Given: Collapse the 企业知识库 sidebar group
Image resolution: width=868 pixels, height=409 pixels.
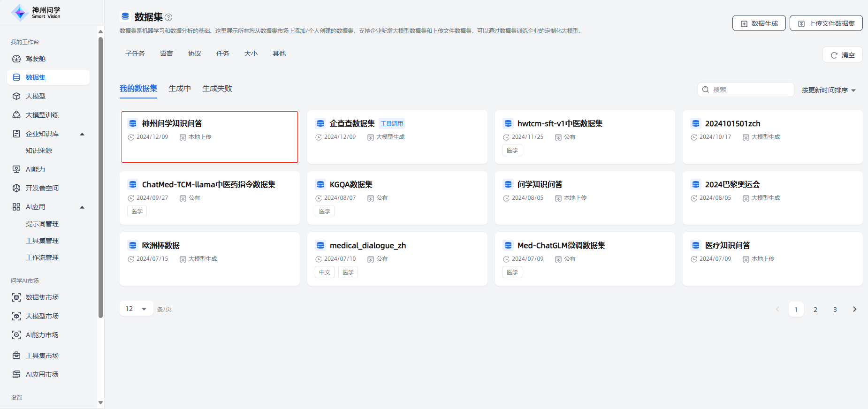Looking at the screenshot, I should coord(82,134).
